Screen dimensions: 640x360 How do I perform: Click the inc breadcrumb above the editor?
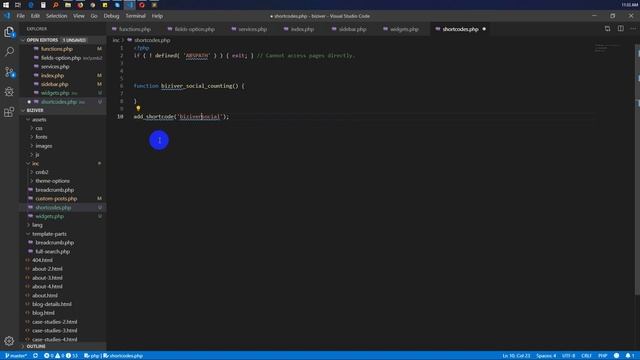coord(116,40)
